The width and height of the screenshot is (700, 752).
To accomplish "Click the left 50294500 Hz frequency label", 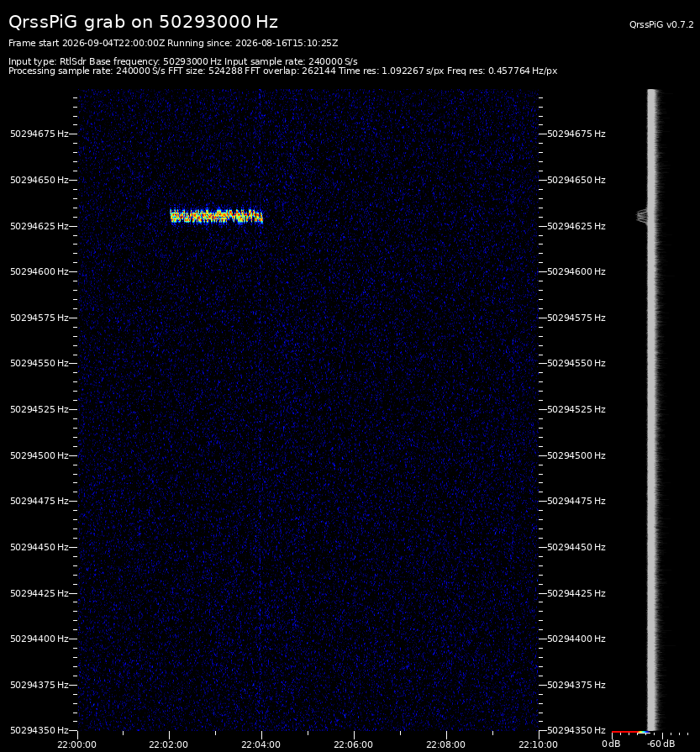I will (39, 455).
